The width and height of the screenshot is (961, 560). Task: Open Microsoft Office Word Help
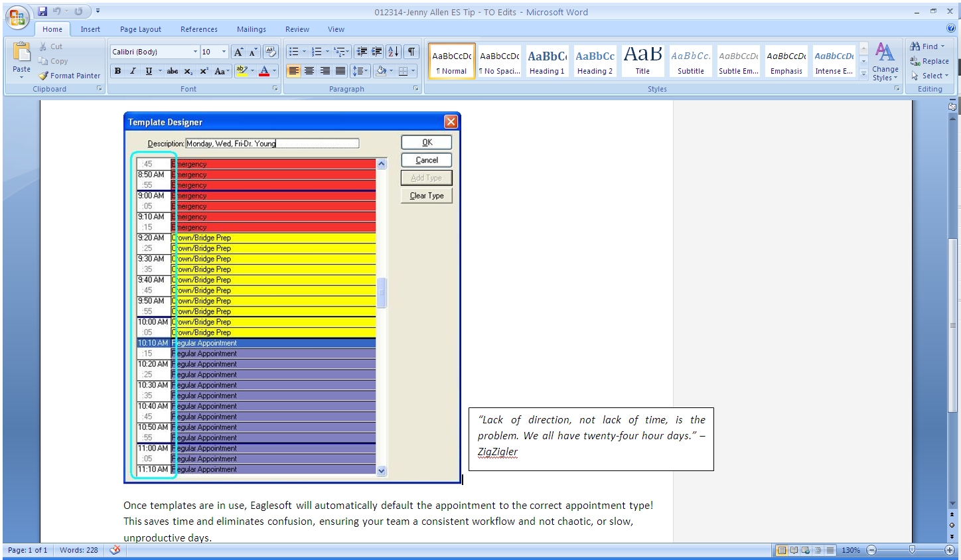coord(951,29)
